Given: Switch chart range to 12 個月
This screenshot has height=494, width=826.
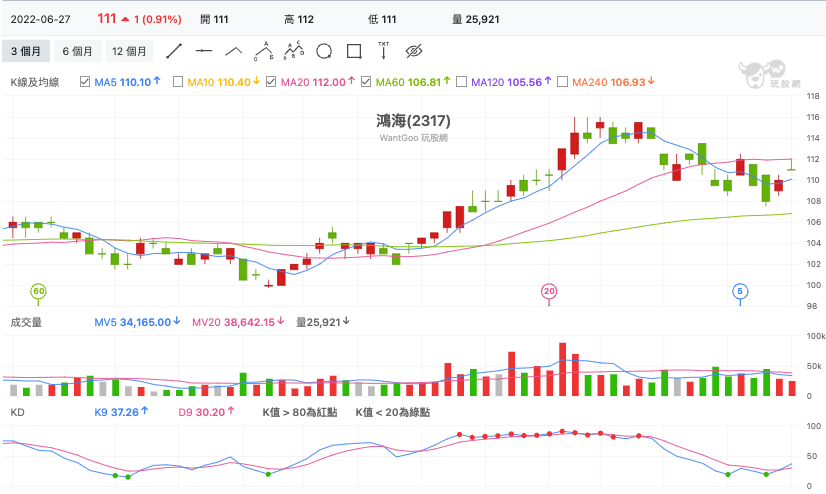Looking at the screenshot, I should (129, 51).
